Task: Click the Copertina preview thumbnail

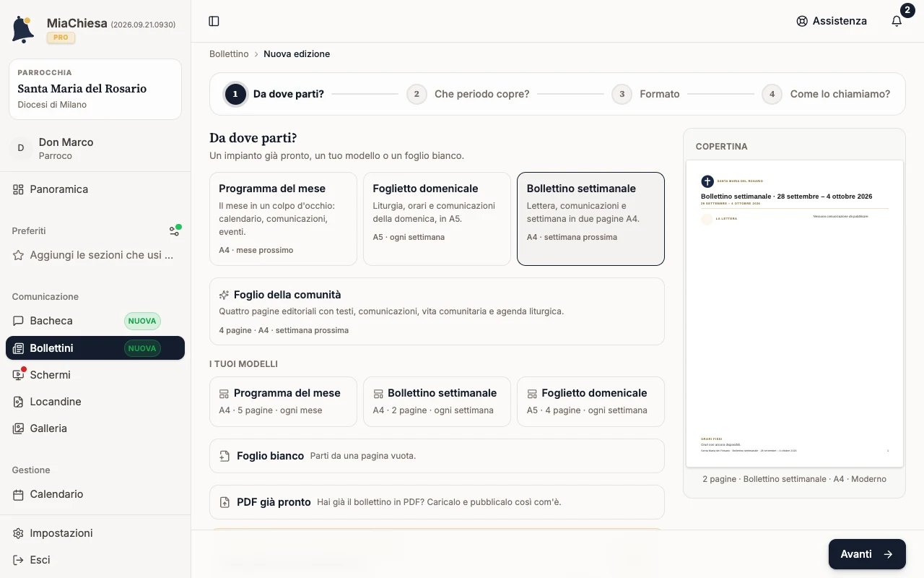Action: coord(794,314)
